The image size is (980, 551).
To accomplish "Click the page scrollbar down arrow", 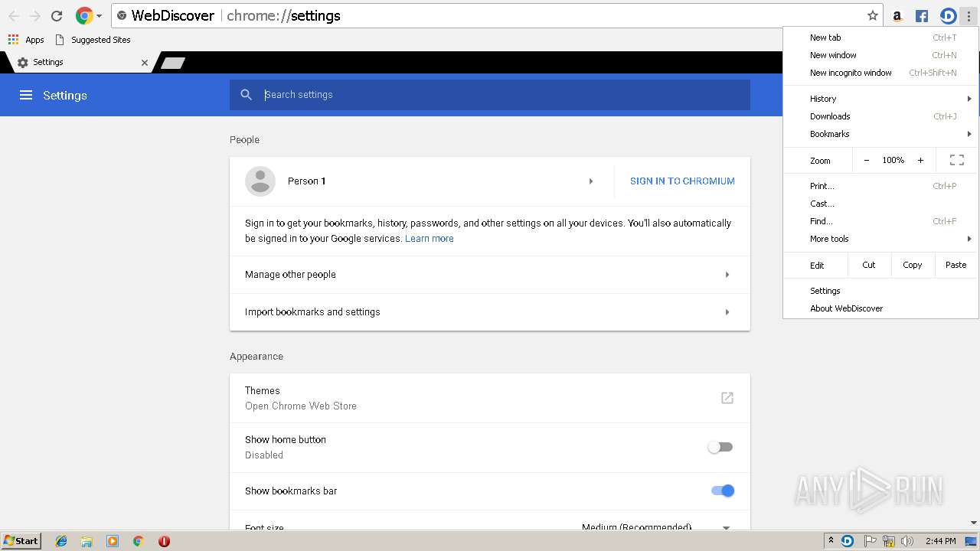I will click(974, 523).
